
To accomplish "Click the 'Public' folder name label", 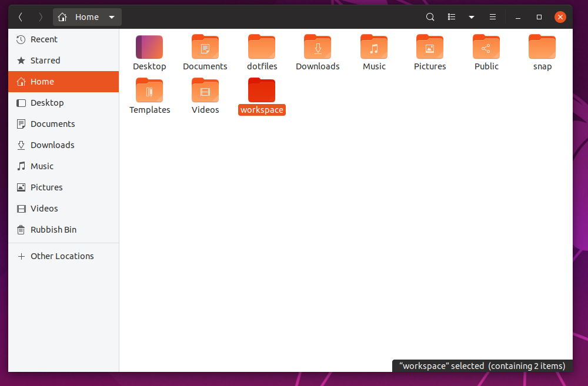I will tap(486, 66).
